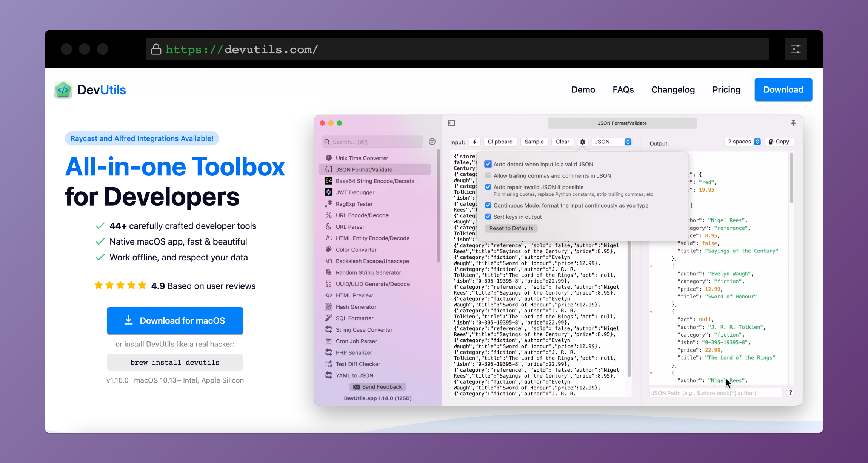Click the lightning bolt input icon
868x463 pixels.
(x=474, y=142)
